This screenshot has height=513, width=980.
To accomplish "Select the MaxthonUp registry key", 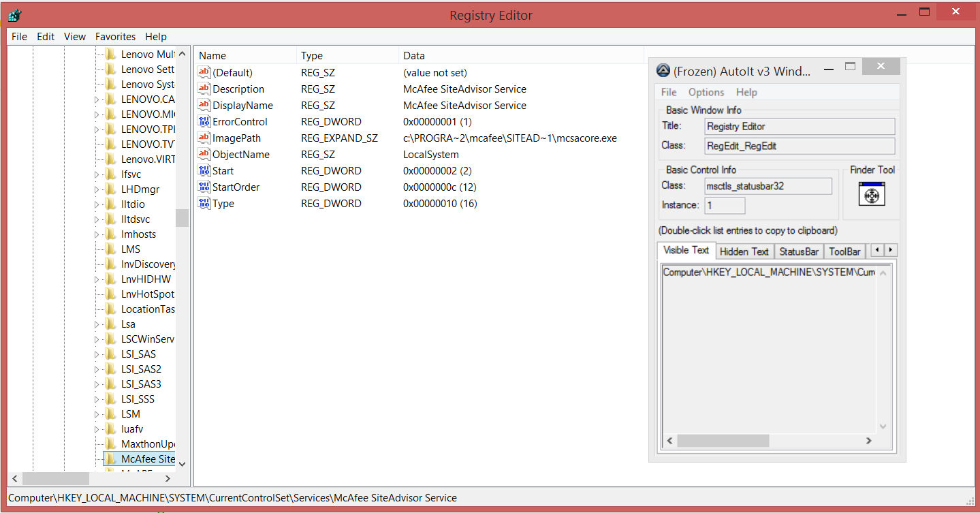I will (148, 444).
